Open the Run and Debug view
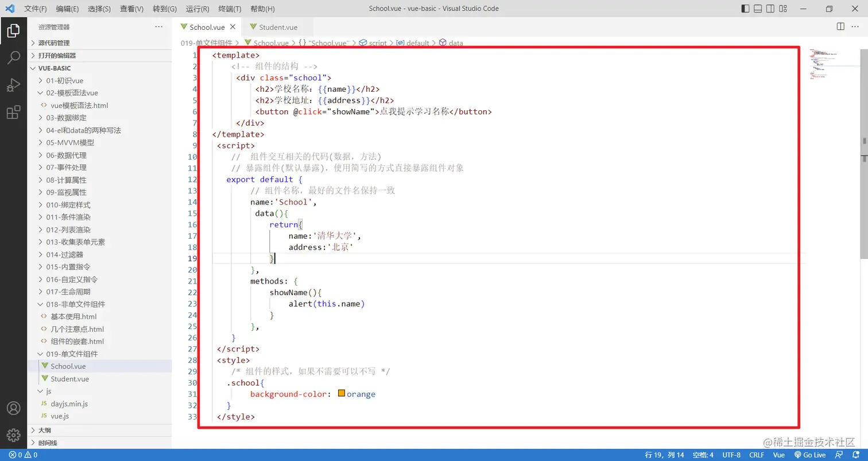Viewport: 868px width, 461px height. 13,85
